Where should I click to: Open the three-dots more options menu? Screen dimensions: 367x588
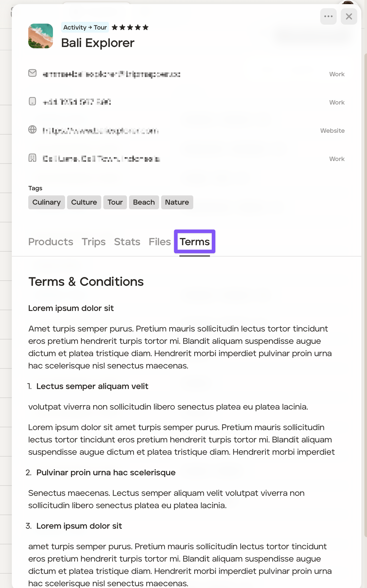tap(328, 16)
